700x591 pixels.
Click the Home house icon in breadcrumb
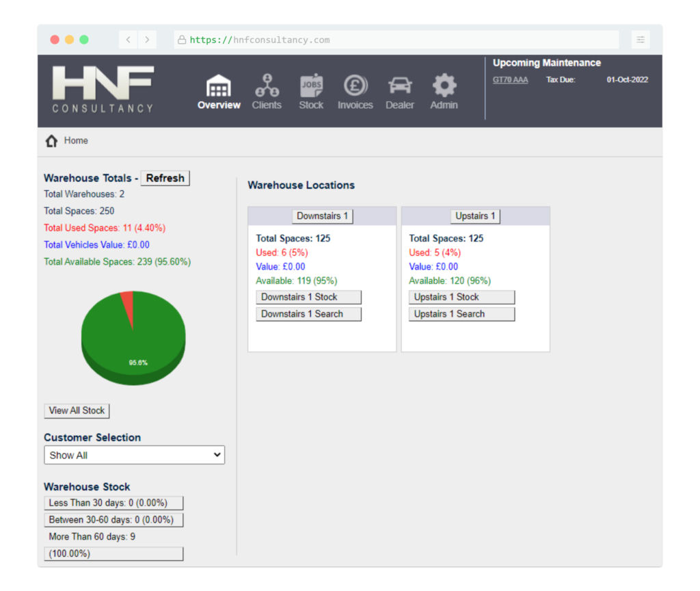pos(51,141)
